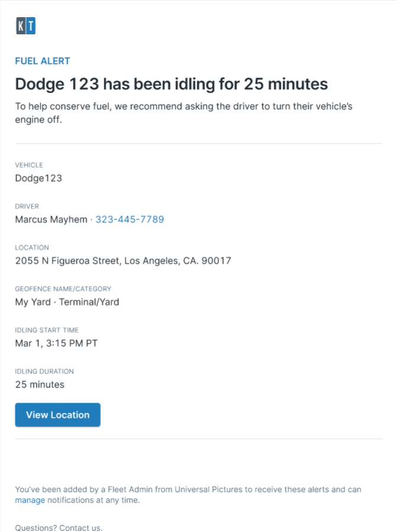Click the driver name Marcus Mayhem
Viewport: 397px width, 532px height.
coord(51,220)
